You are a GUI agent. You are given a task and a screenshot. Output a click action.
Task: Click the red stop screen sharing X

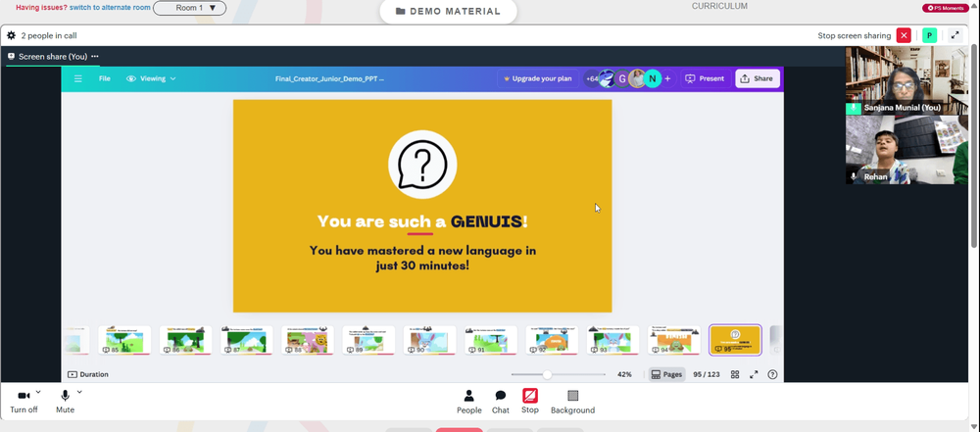click(904, 35)
